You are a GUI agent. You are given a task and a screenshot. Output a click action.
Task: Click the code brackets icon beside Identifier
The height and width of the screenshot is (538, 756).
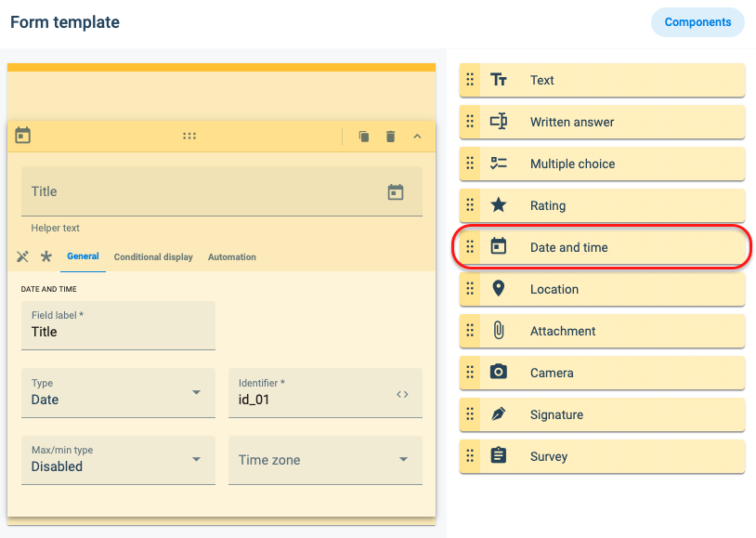pos(402,394)
